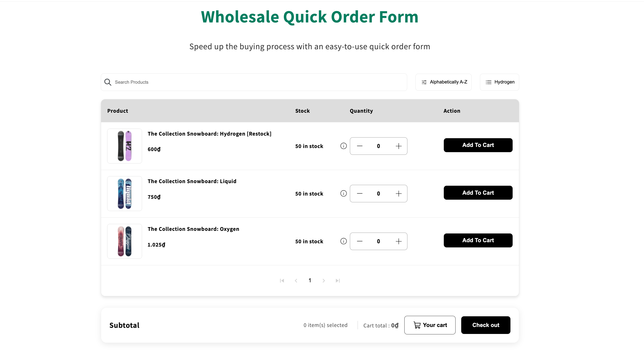Increase quantity of Hydrogen snowboard
The image size is (644, 354).
coord(398,146)
